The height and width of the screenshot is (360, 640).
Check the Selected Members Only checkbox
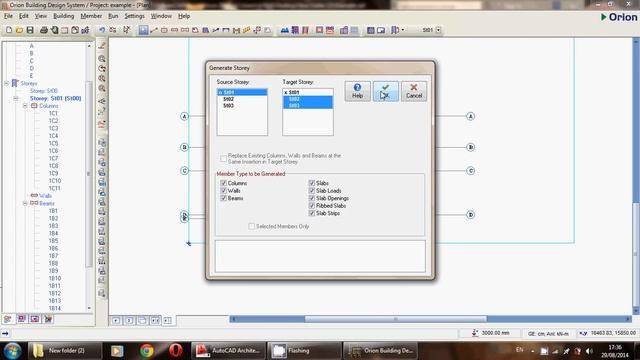pos(251,226)
